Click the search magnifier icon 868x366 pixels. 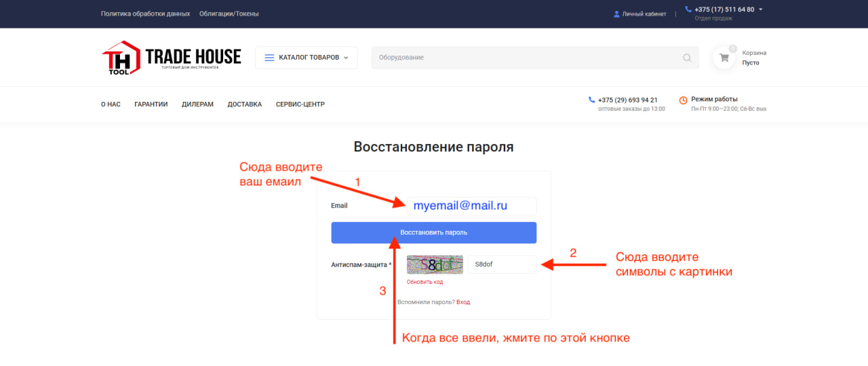click(x=687, y=58)
